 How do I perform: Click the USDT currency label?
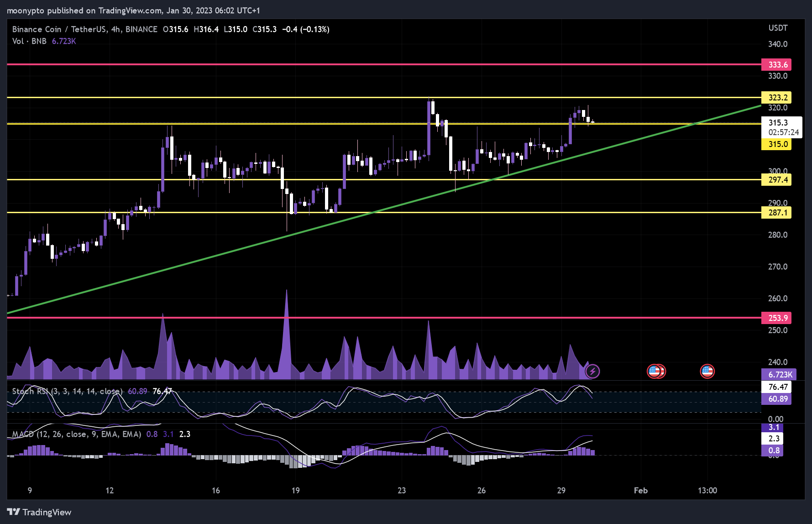tap(778, 28)
